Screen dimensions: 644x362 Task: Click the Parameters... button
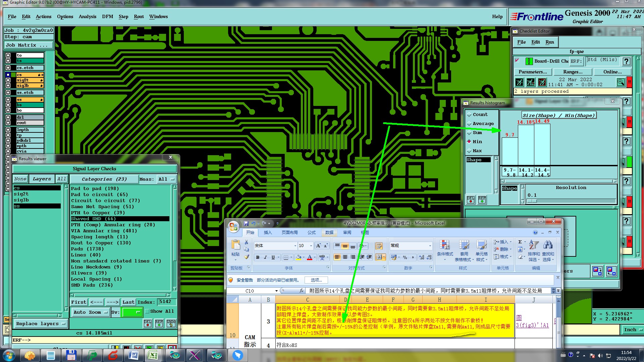[x=532, y=72]
